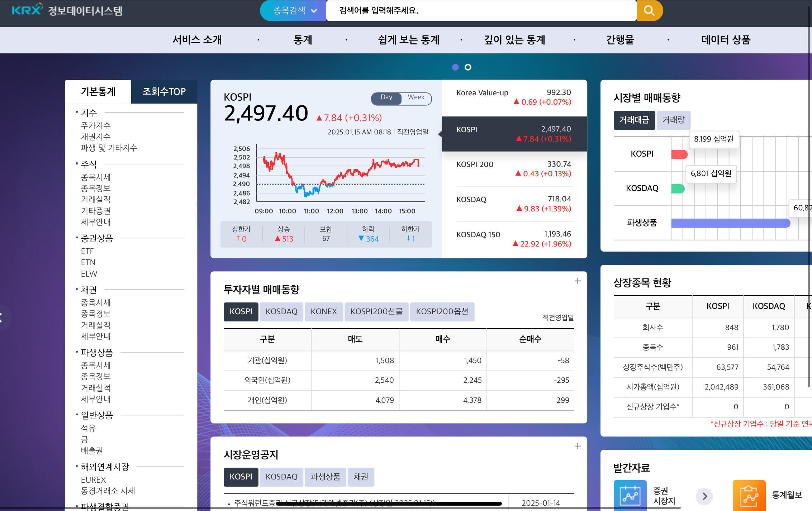Open 주가지수 link in sidebar
The image size is (812, 511).
(96, 125)
